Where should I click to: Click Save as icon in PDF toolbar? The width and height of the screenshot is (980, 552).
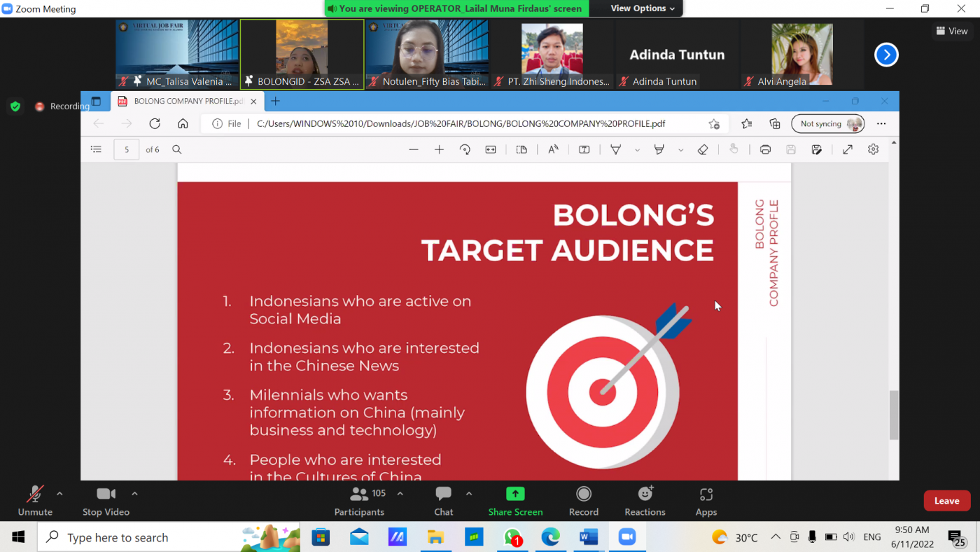tap(816, 149)
